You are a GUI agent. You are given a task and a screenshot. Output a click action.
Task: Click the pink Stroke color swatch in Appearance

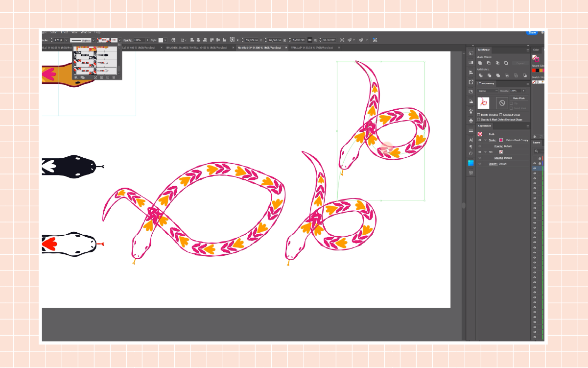pyautogui.click(x=501, y=140)
